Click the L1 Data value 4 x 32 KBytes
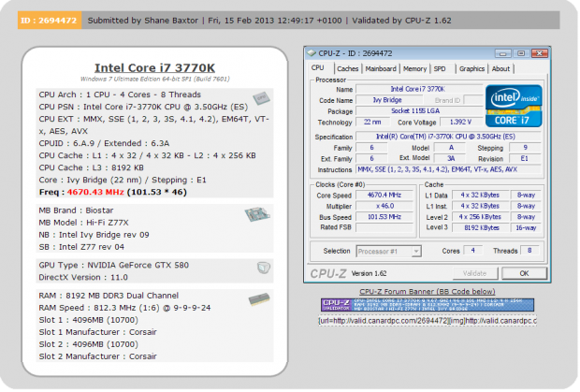This screenshot has width=580, height=392. click(480, 196)
